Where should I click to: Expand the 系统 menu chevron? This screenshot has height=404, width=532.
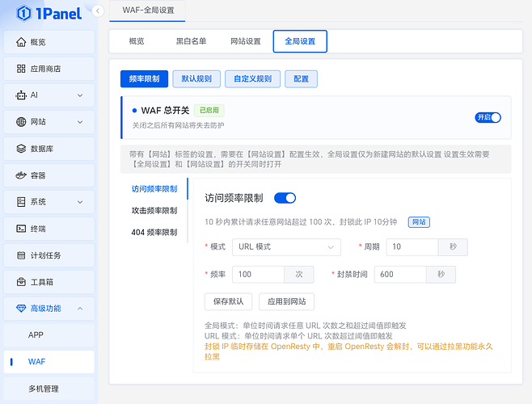click(80, 202)
